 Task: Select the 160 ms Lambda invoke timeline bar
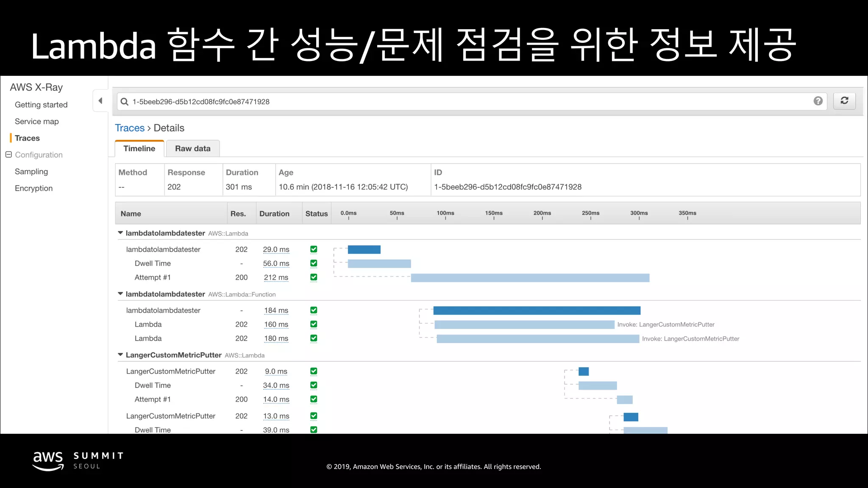[x=524, y=324]
